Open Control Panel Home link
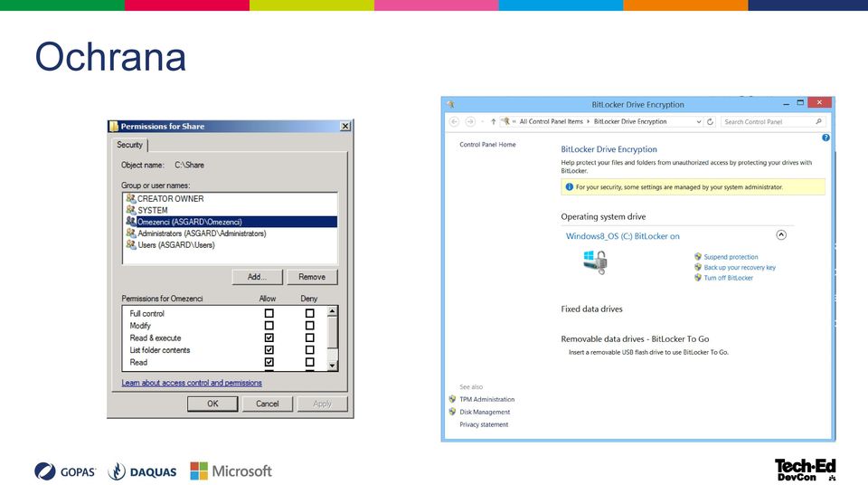868x485 pixels. point(487,144)
